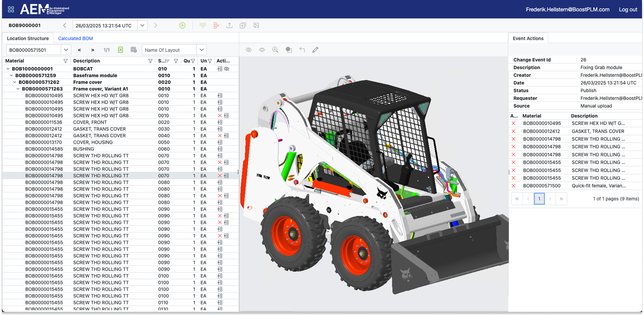Toggle show-all eye in viewer toolbar

(262, 50)
